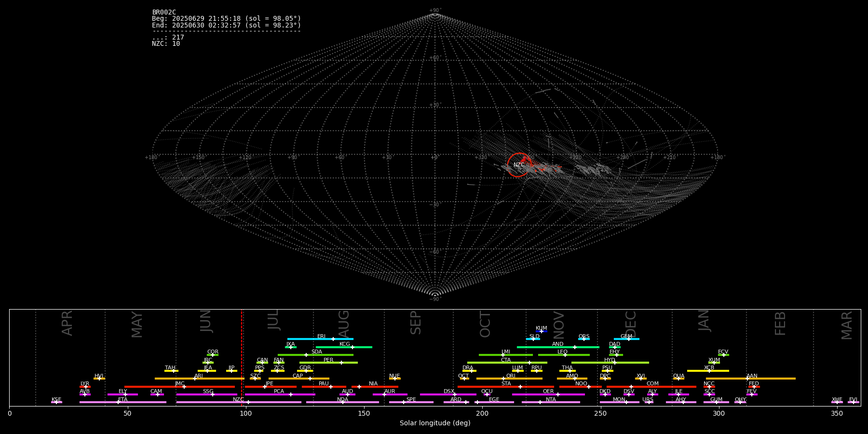The height and width of the screenshot is (434, 868).
Task: Select the AUG month label
Action: pos(344,324)
